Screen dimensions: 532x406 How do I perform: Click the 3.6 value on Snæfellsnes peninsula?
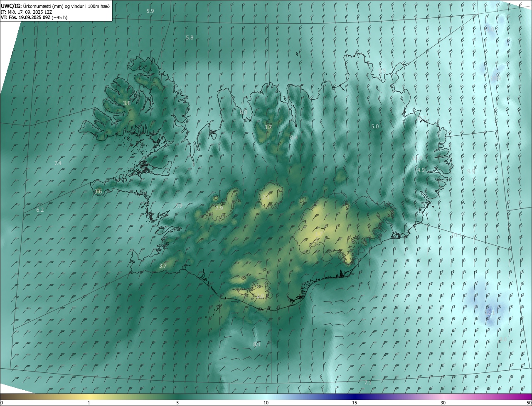click(x=98, y=192)
